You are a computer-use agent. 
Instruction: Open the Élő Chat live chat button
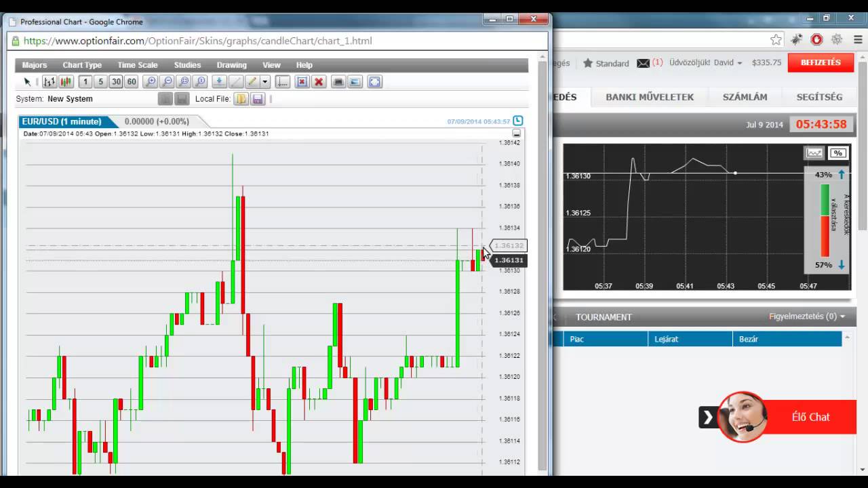[x=810, y=417]
